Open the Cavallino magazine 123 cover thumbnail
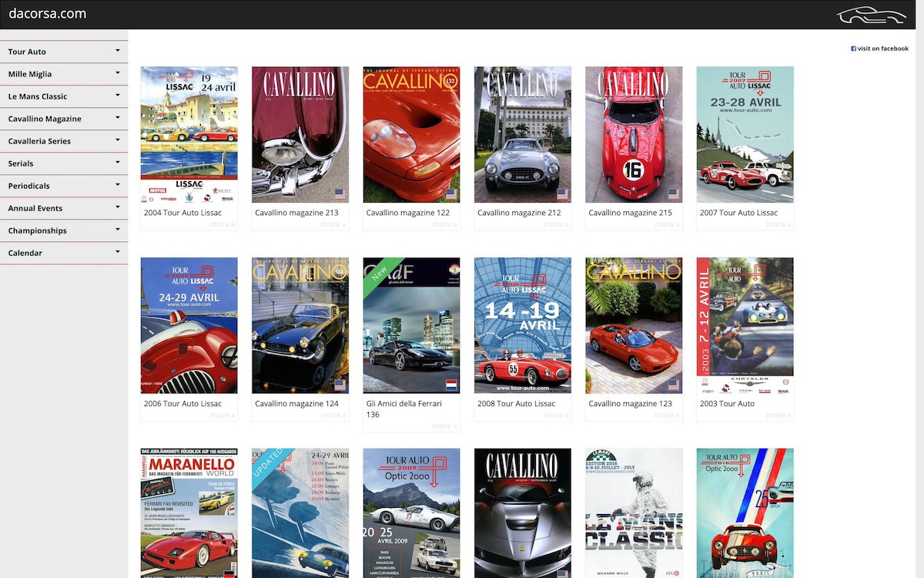924x578 pixels. pos(634,325)
